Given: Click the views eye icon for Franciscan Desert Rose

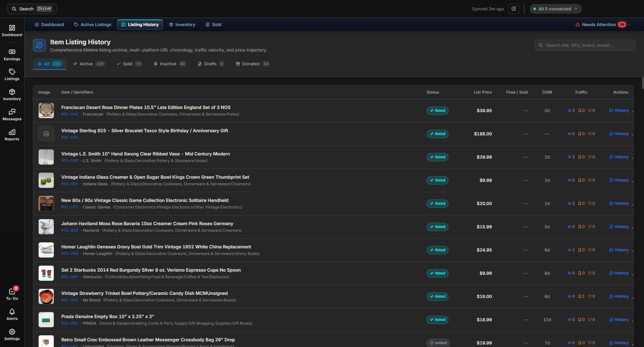Looking at the screenshot, I should click(x=570, y=111).
